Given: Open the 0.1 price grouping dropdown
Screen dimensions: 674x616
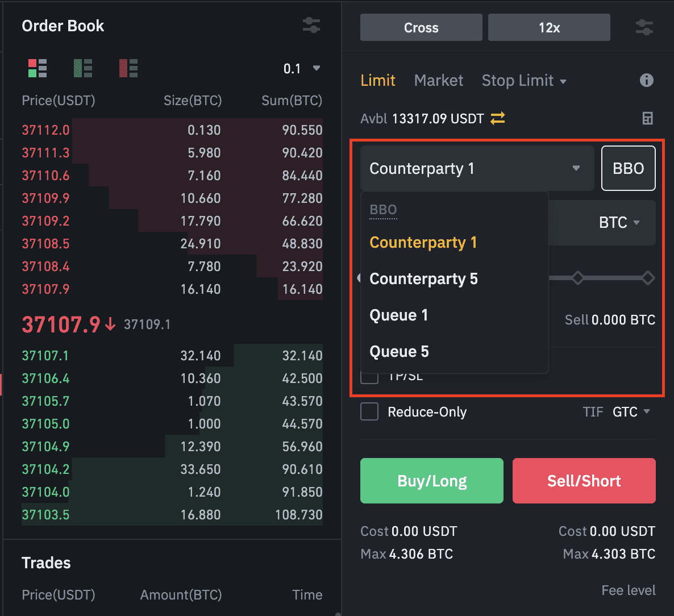Looking at the screenshot, I should click(x=302, y=68).
